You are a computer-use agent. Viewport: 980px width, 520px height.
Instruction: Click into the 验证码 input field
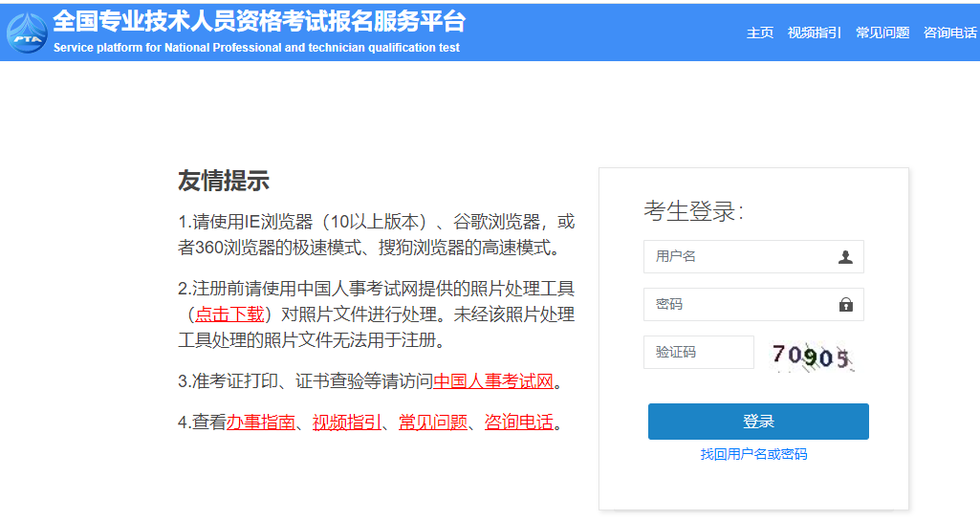[x=699, y=353]
